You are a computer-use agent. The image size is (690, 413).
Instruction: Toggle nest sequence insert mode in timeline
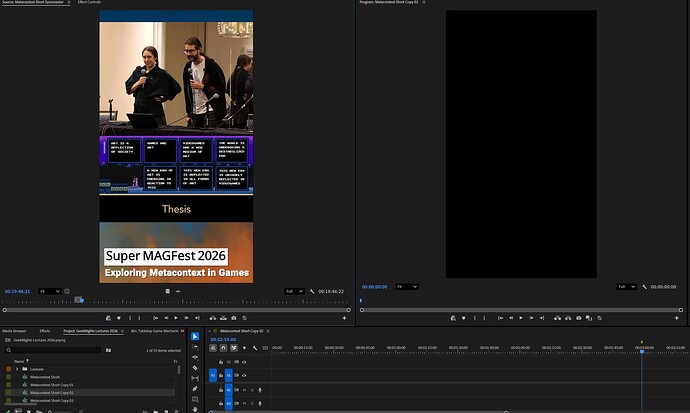pyautogui.click(x=213, y=348)
